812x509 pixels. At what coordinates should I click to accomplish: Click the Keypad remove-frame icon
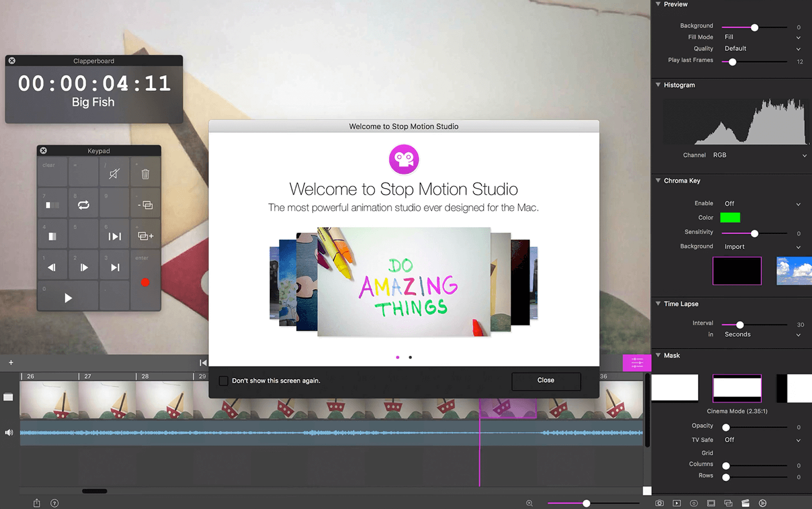pos(145,205)
